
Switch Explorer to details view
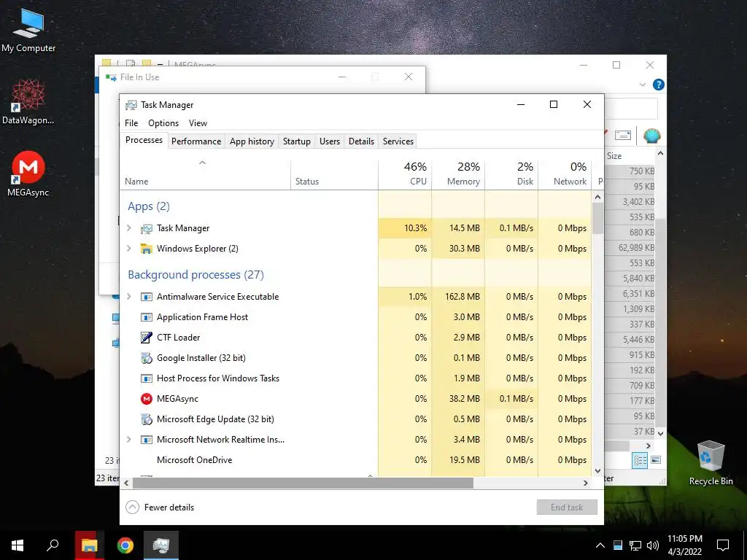(640, 460)
